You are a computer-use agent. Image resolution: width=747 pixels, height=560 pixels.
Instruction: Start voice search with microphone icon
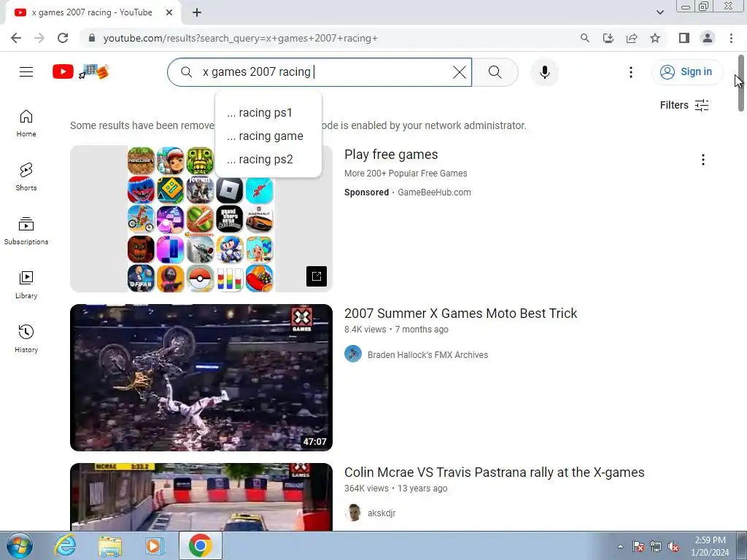[x=544, y=72]
